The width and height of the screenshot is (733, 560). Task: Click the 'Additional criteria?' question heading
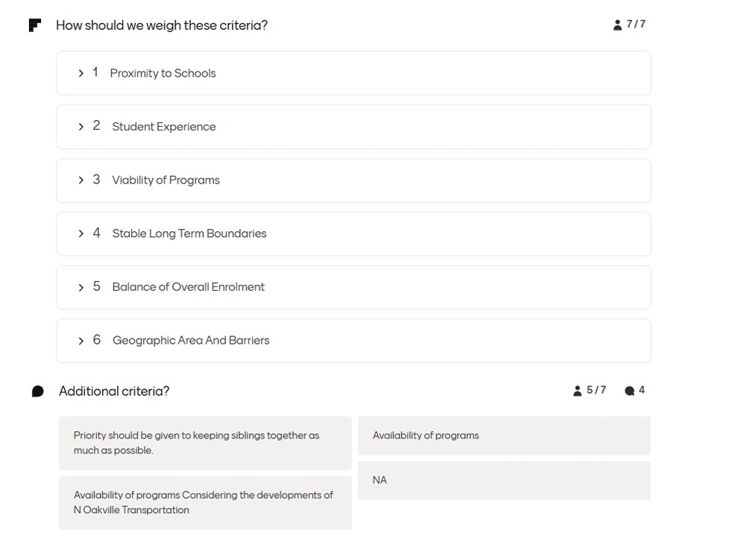point(113,391)
